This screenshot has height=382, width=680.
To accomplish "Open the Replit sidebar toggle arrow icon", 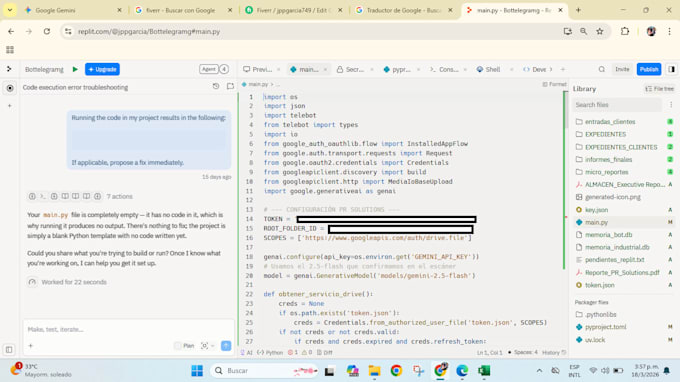I will tap(9, 69).
